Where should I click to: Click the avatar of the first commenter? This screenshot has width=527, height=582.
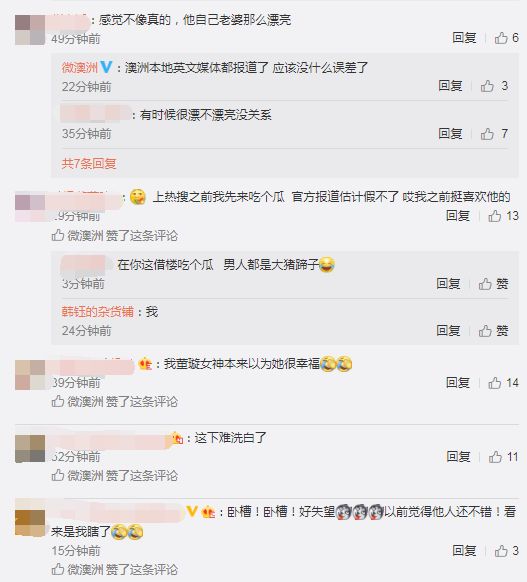click(x=30, y=30)
